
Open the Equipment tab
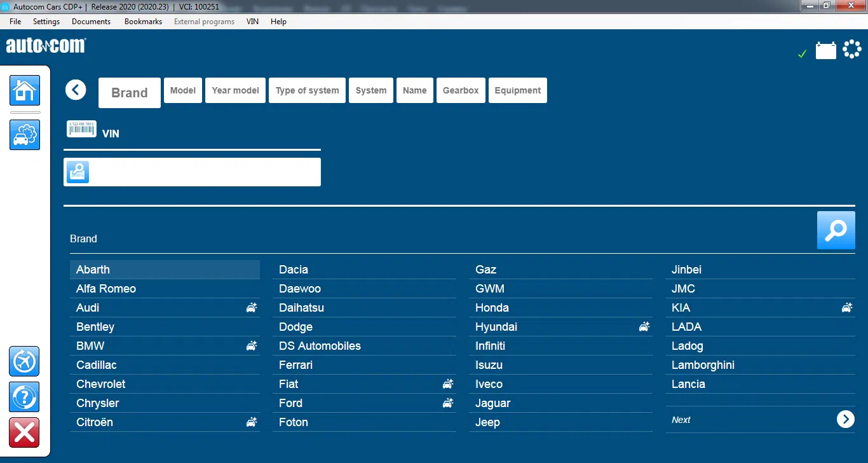pyautogui.click(x=517, y=90)
